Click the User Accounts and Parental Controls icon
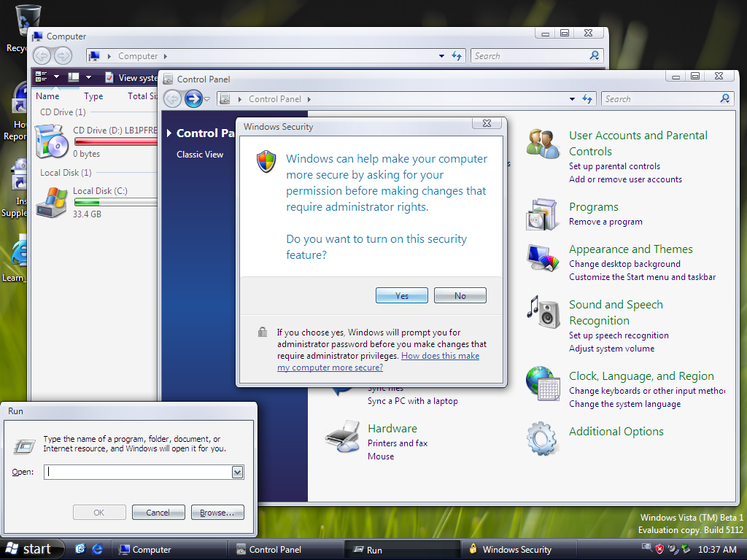 (x=543, y=144)
